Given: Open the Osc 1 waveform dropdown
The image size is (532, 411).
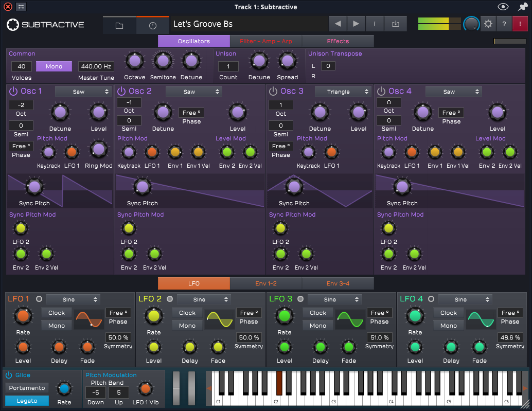Looking at the screenshot, I should 83,92.
